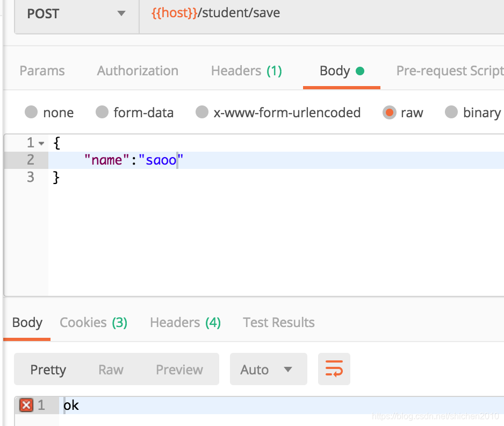The width and height of the screenshot is (504, 426).
Task: Open the request Headers (1) tab
Action: pos(247,71)
